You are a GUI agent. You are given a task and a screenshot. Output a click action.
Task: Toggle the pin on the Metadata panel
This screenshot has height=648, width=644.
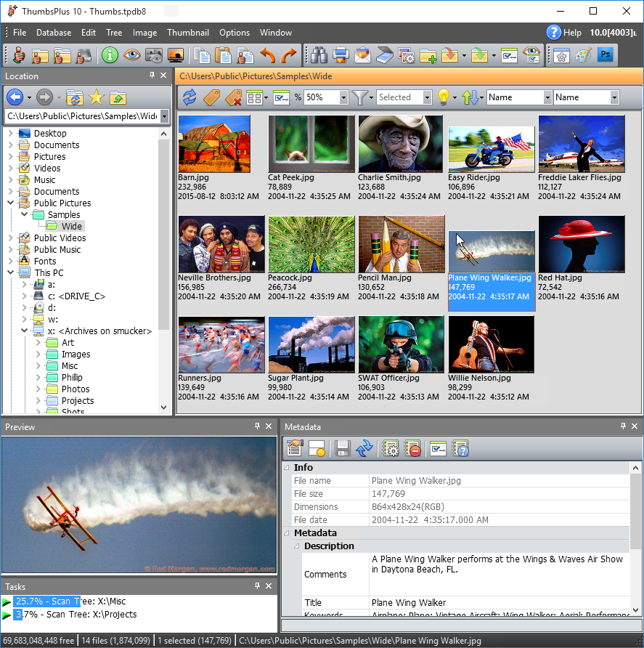pyautogui.click(x=623, y=426)
